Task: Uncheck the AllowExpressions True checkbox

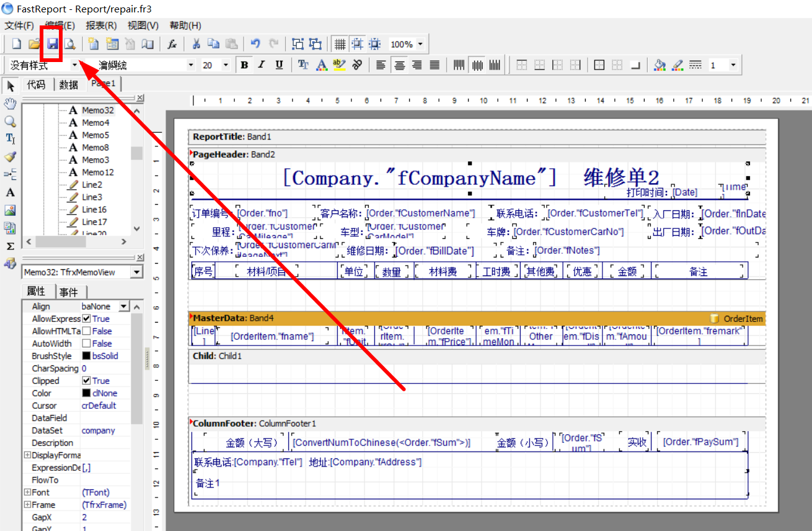Action: pos(87,319)
